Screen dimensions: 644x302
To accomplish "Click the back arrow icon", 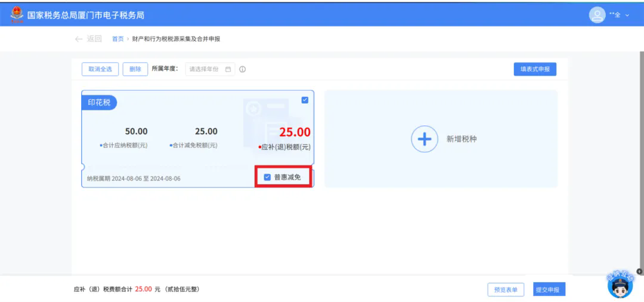I will click(x=79, y=39).
